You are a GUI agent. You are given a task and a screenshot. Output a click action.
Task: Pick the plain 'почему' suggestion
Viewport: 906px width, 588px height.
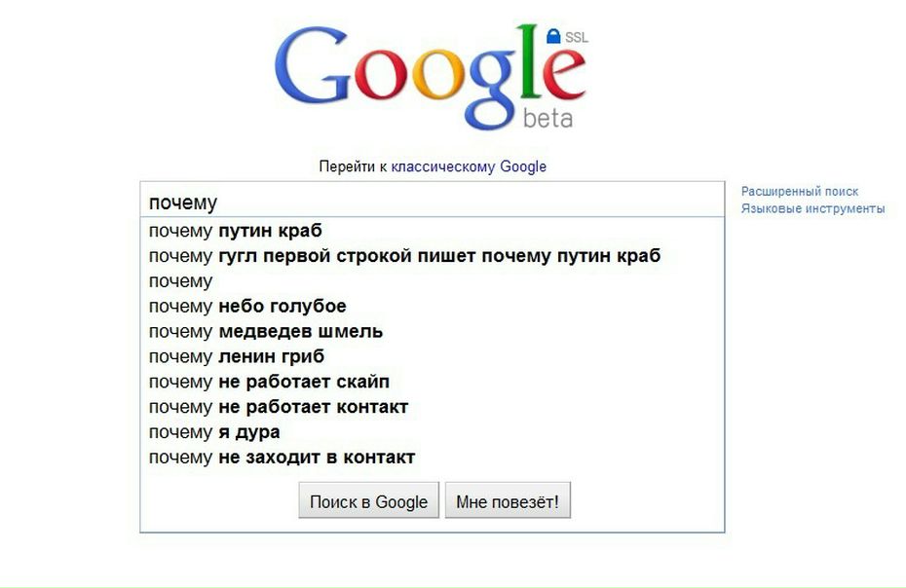pos(181,281)
